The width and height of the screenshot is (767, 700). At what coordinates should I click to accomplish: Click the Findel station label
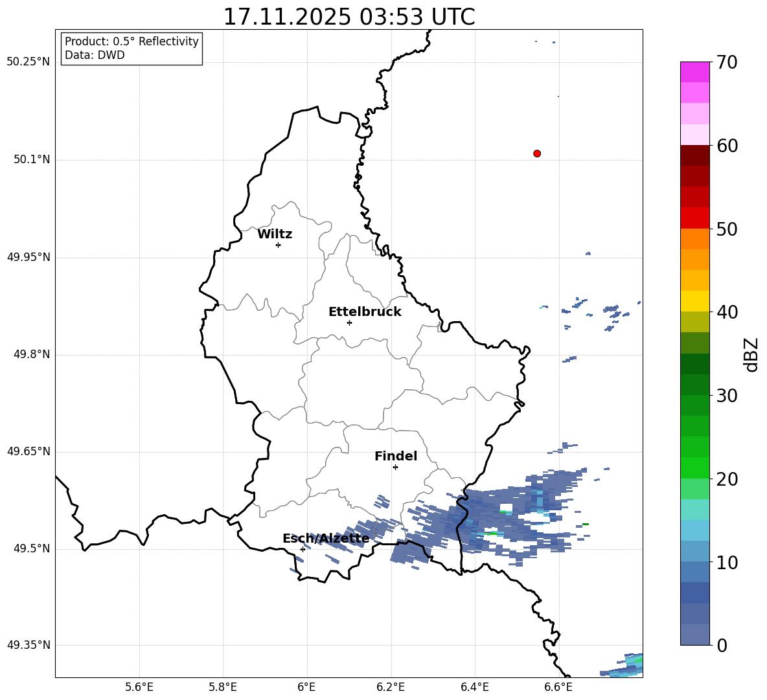[396, 456]
